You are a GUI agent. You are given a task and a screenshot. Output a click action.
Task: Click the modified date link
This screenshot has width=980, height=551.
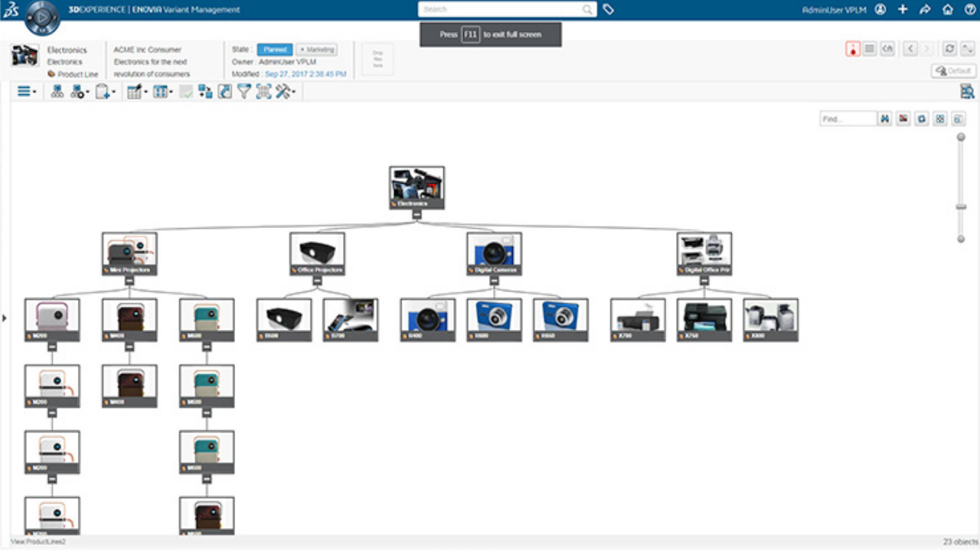pos(305,74)
